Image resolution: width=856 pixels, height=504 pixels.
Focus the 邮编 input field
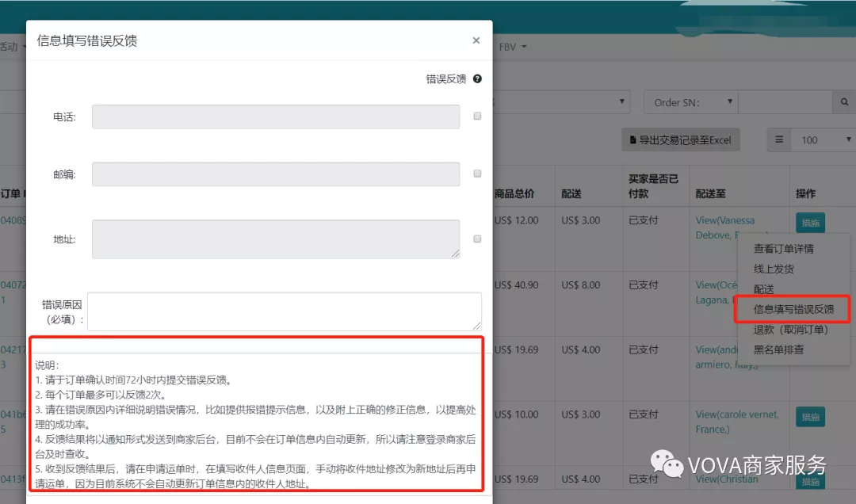click(x=276, y=174)
